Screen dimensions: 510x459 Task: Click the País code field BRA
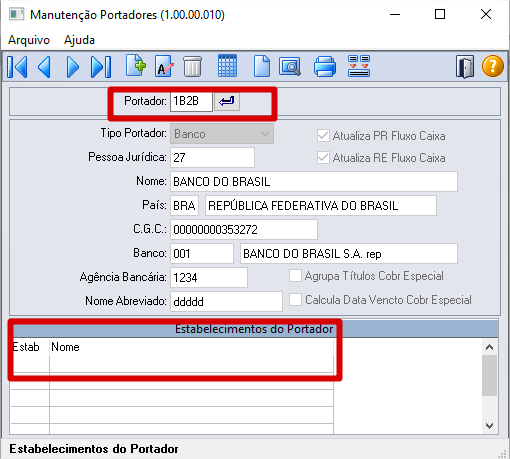coord(184,205)
